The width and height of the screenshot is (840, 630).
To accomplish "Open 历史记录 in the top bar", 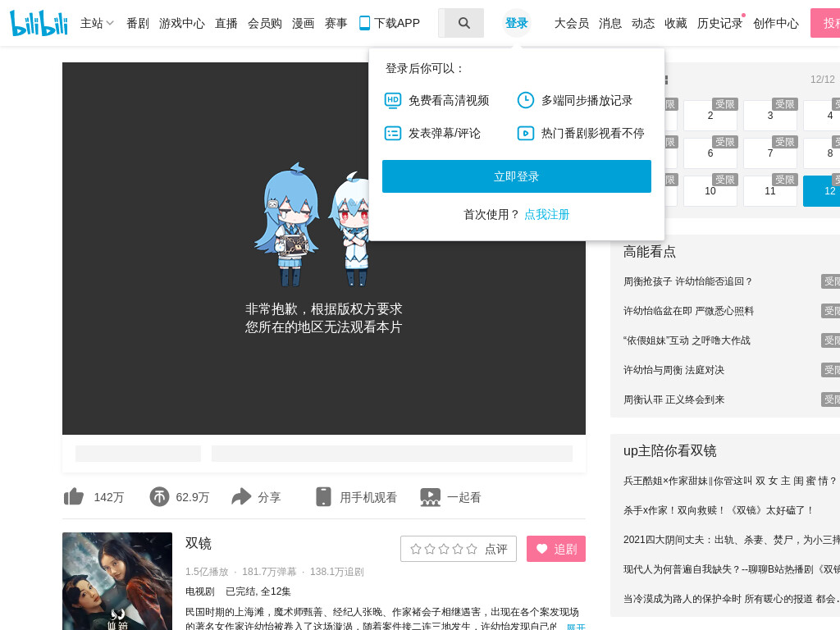I will pyautogui.click(x=719, y=23).
